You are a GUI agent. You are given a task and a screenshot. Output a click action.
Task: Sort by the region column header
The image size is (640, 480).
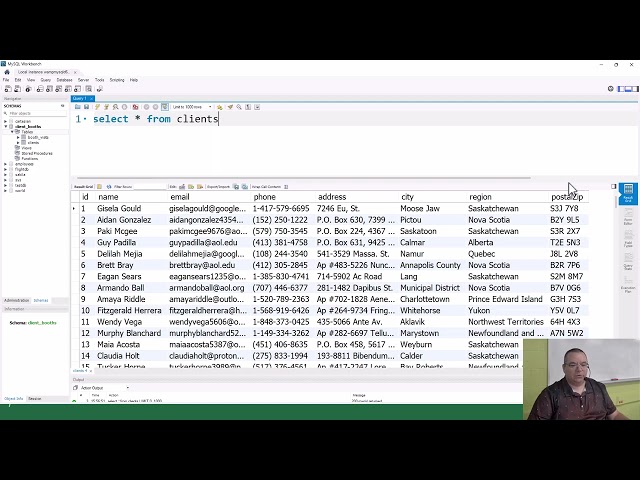(508, 197)
